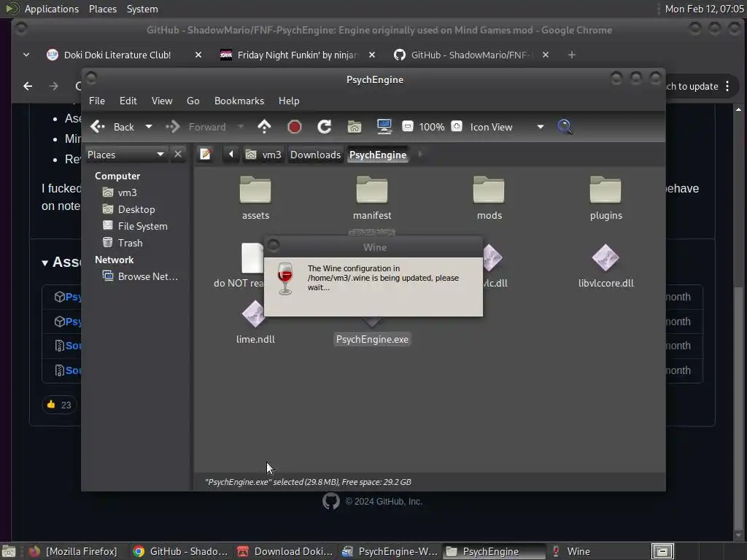
Task: Select the manifest folder icon
Action: (x=372, y=190)
